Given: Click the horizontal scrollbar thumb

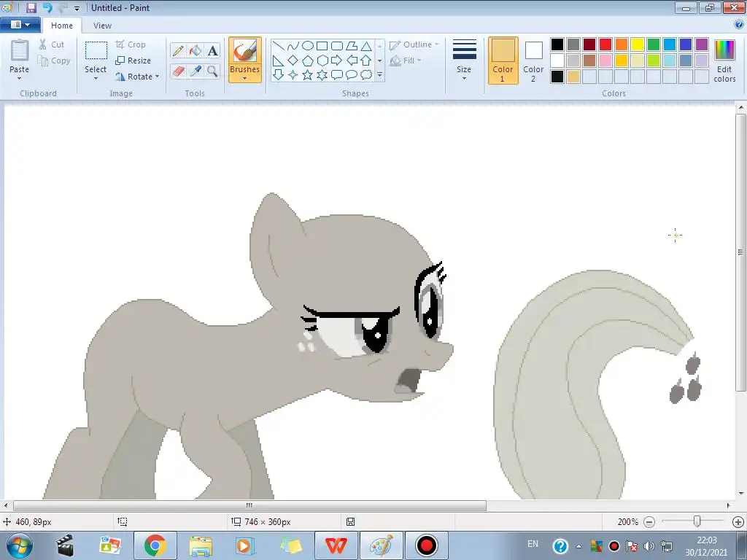Looking at the screenshot, I should point(249,505).
